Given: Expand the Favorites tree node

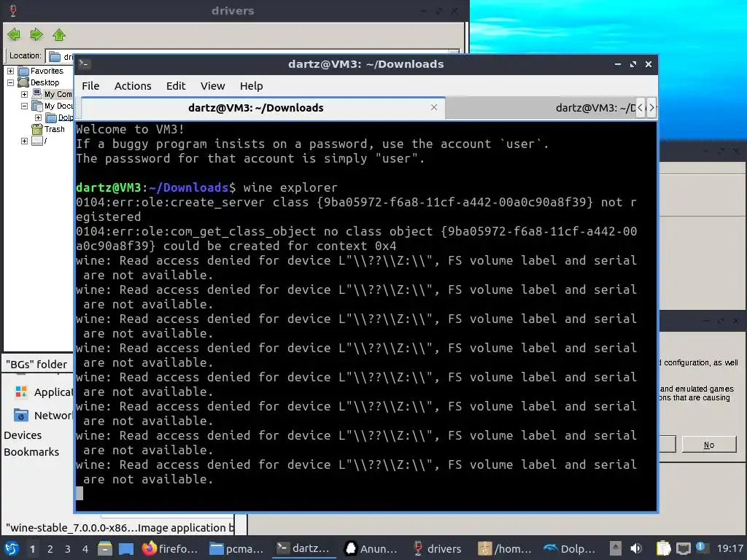Looking at the screenshot, I should point(10,71).
